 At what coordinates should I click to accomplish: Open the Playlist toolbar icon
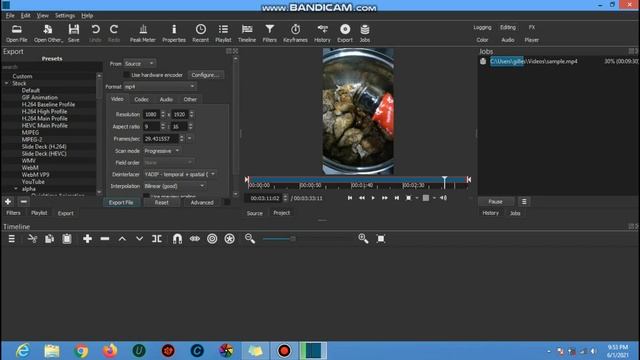click(x=223, y=33)
